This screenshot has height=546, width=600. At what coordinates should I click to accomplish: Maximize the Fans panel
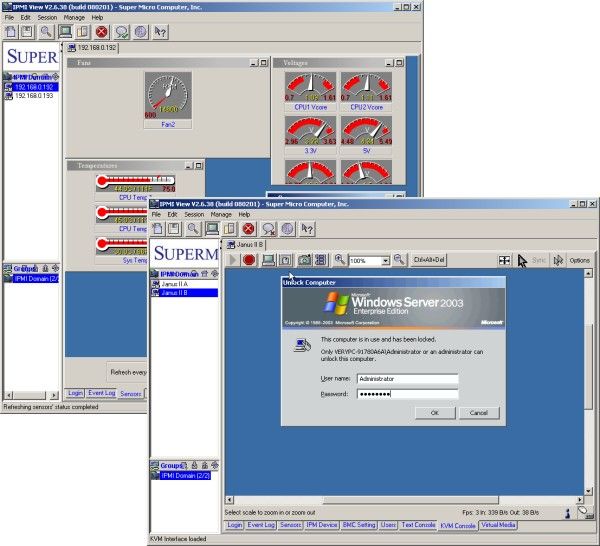(x=264, y=63)
